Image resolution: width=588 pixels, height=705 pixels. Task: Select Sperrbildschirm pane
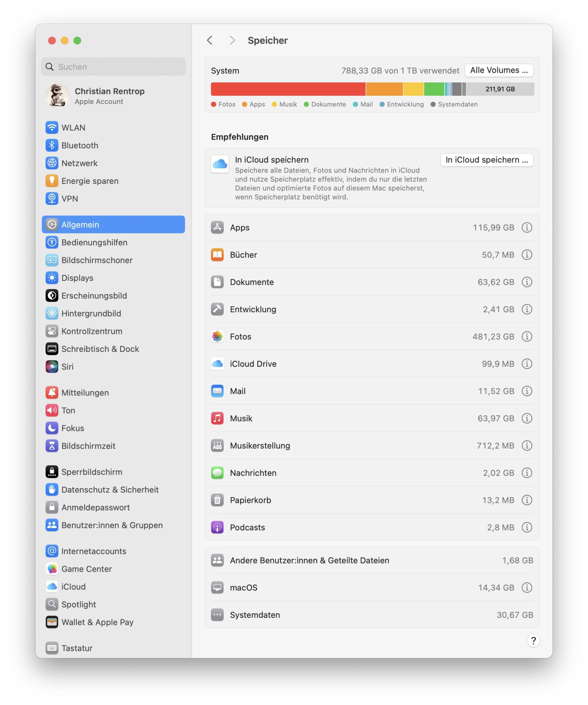tap(113, 472)
